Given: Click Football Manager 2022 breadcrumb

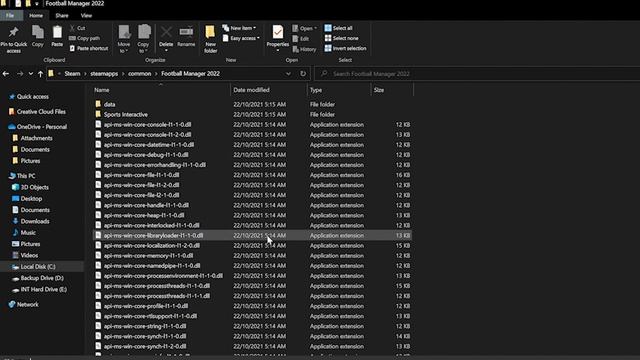Looking at the screenshot, I should tap(190, 74).
